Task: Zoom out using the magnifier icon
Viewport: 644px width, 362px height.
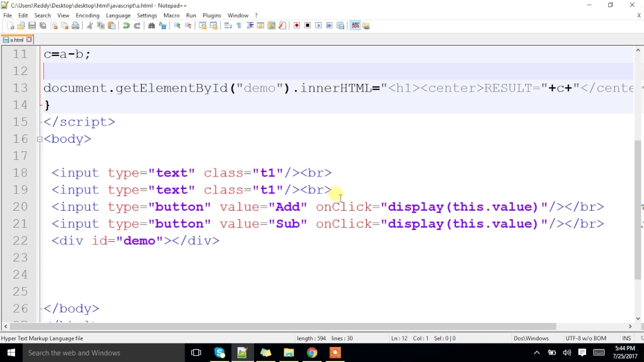Action: 188,26
